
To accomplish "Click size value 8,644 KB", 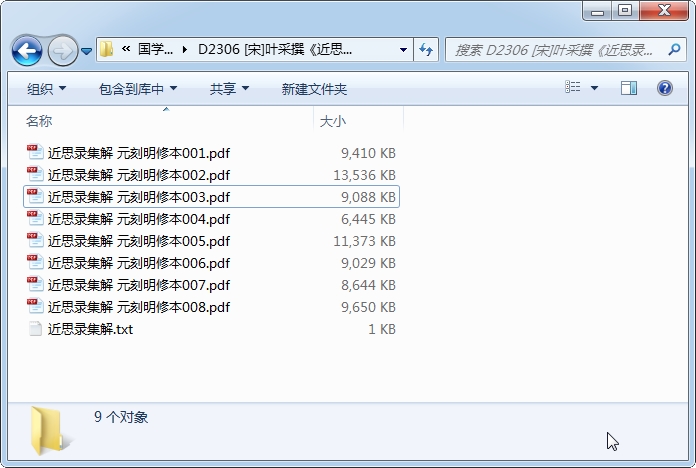I will 368,285.
